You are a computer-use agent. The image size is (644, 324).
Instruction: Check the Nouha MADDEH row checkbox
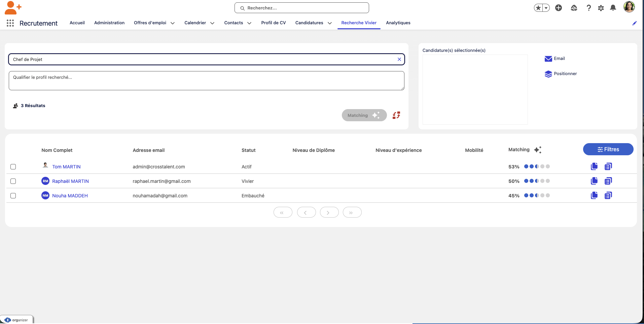(13, 196)
